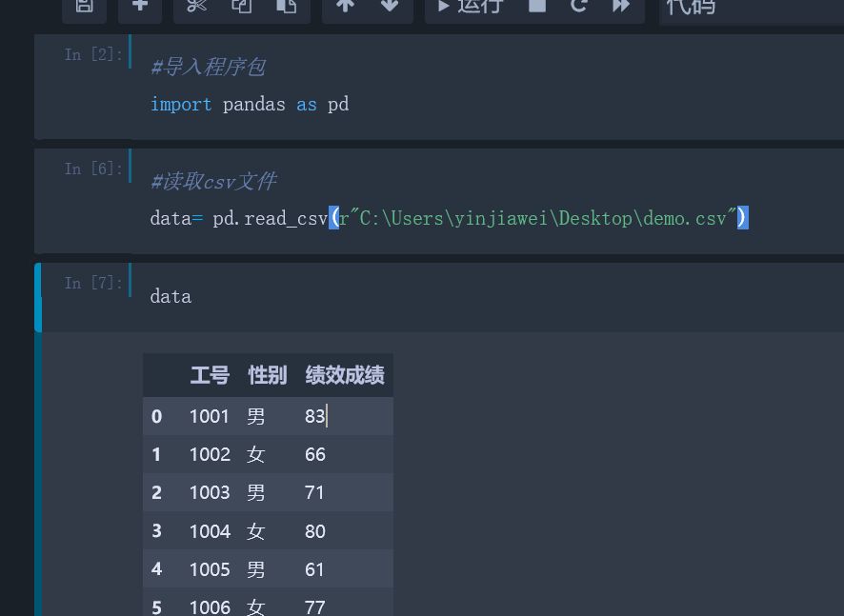844x616 pixels.
Task: Copy the selected cell with the copy icon
Action: [x=241, y=8]
